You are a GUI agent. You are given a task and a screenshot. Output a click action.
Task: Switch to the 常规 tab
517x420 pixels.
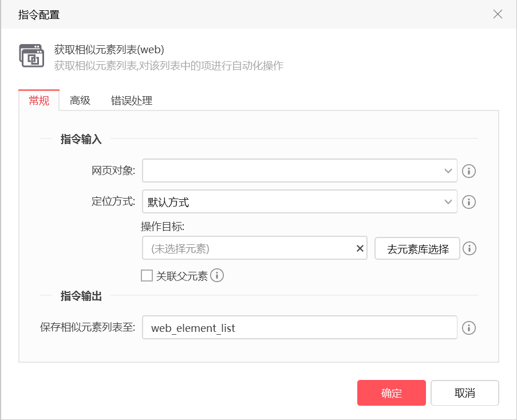tap(39, 100)
